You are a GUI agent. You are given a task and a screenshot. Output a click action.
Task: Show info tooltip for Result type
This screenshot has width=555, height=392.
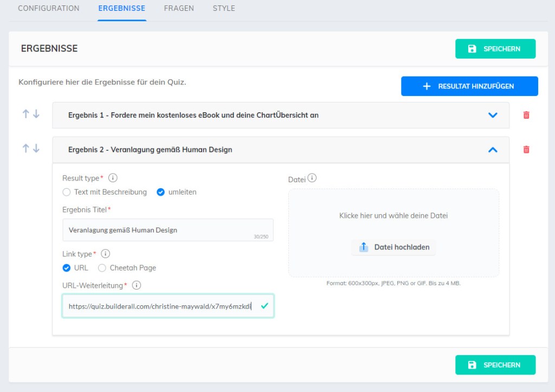click(x=113, y=178)
